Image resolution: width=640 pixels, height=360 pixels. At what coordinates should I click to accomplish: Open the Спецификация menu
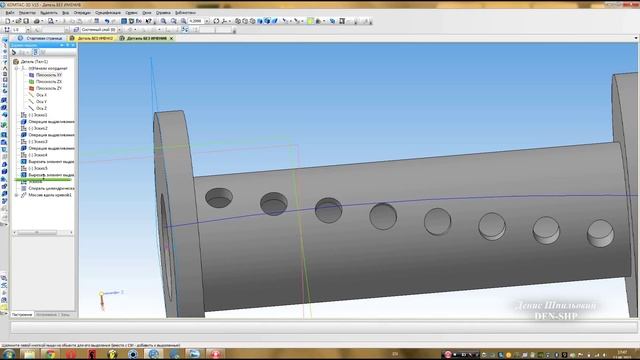click(x=108, y=13)
